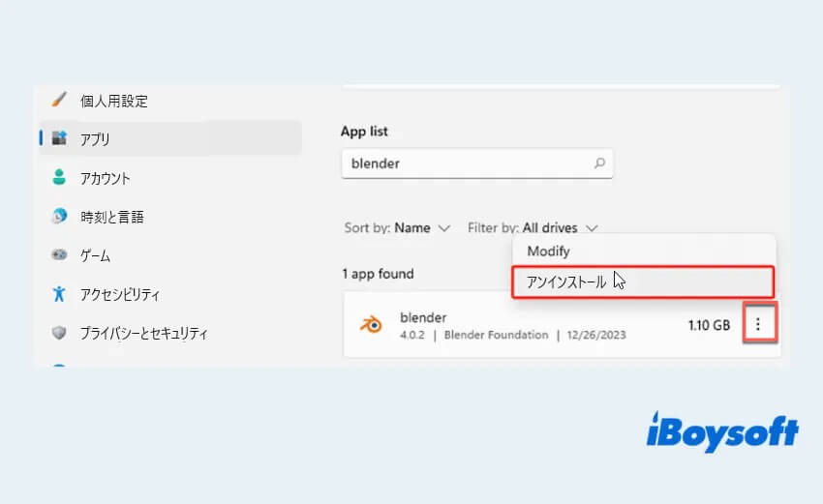
Task: Click the magnifier icon in search box
Action: (x=599, y=163)
